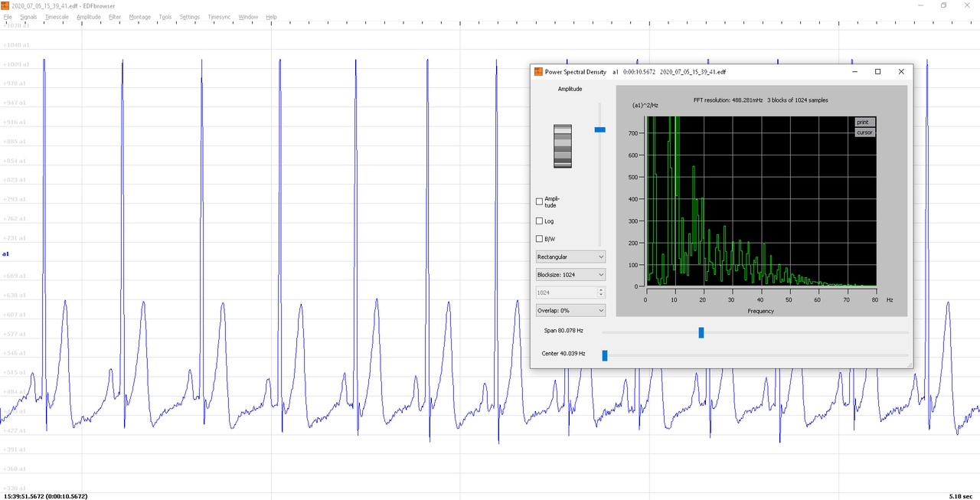Image resolution: width=980 pixels, height=500 pixels.
Task: Click the 5.18 sec timescale readout
Action: tap(961, 496)
